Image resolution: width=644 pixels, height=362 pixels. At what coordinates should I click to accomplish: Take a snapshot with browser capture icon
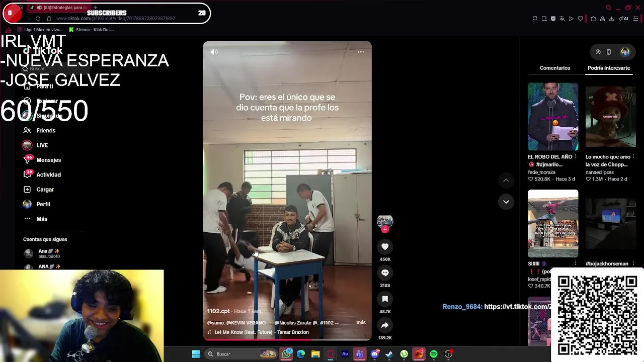[544, 19]
